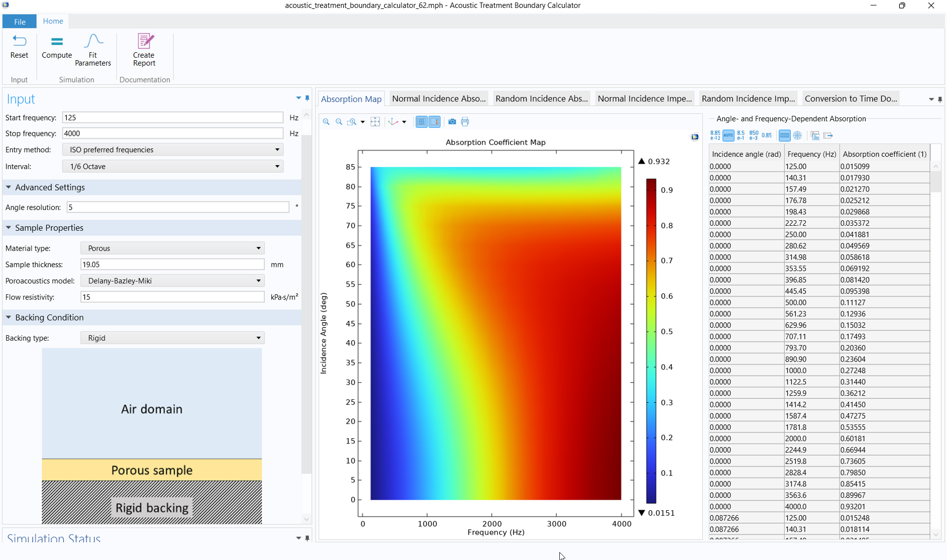Print the absorption map plot

click(465, 122)
